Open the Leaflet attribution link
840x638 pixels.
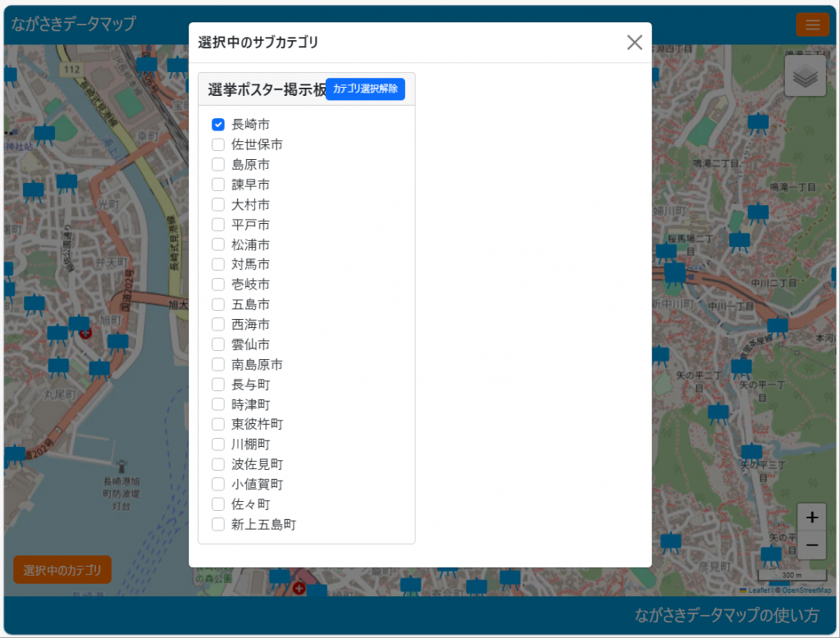coord(755,590)
